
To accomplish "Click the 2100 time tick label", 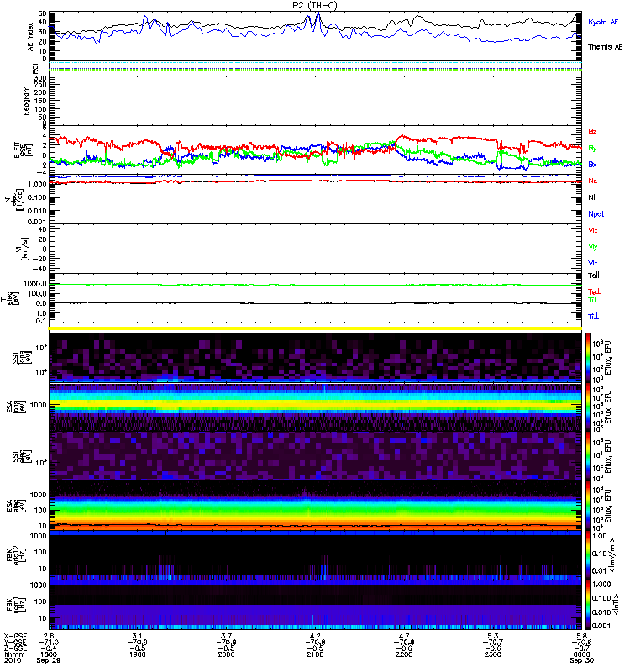I will tap(315, 654).
